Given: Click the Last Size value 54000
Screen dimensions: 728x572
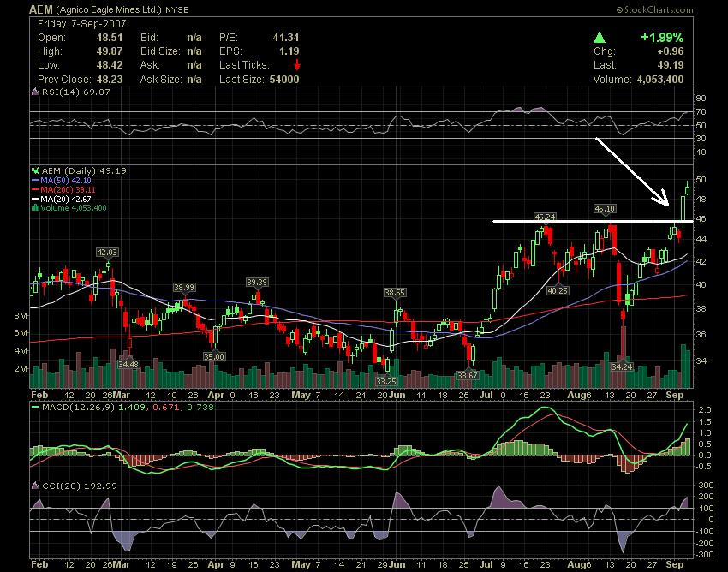Looking at the screenshot, I should pos(284,80).
